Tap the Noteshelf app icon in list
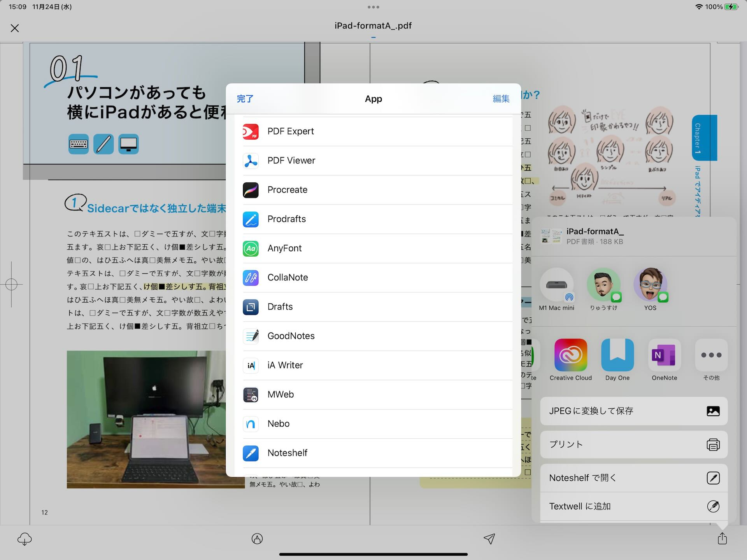747x560 pixels. coord(251,453)
